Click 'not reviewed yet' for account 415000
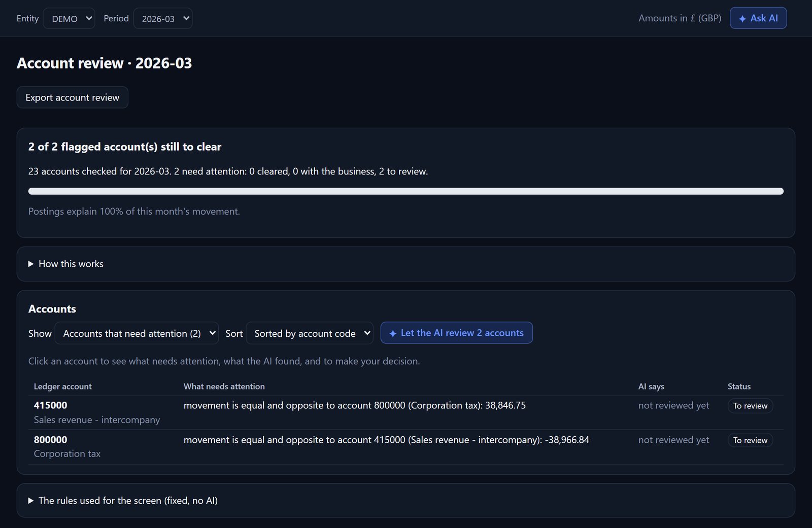Image resolution: width=812 pixels, height=528 pixels. (673, 405)
